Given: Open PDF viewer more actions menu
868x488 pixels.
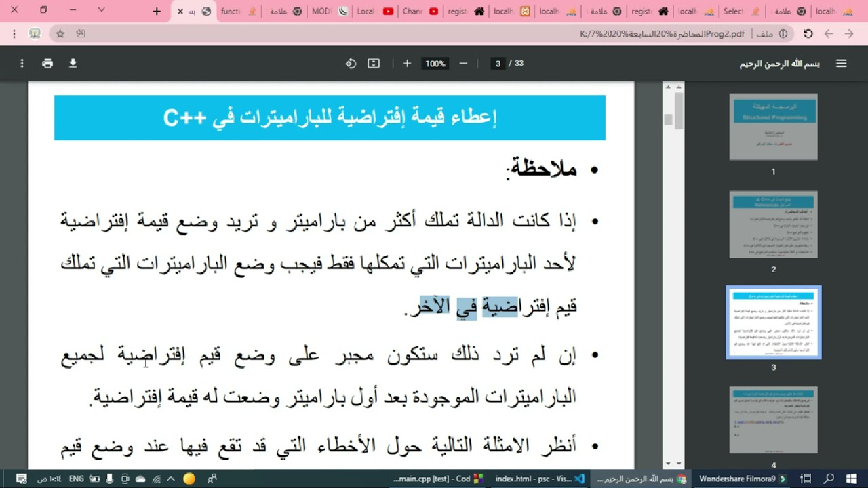Looking at the screenshot, I should 22,64.
